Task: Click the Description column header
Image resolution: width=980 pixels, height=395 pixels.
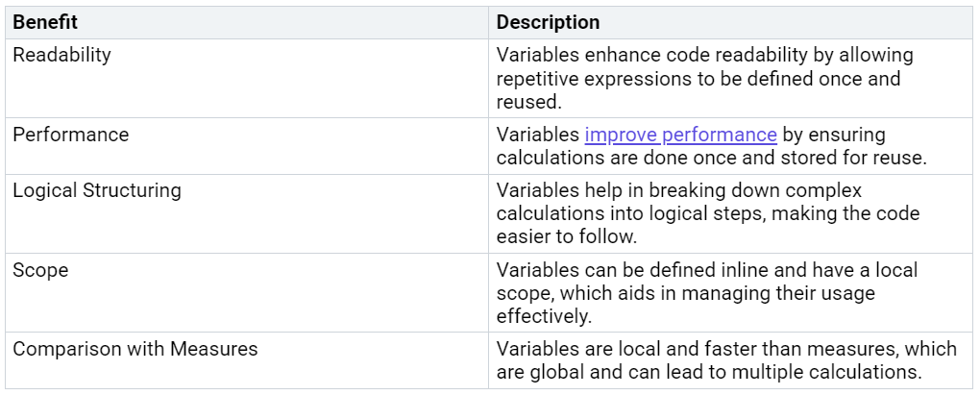Action: (x=548, y=22)
